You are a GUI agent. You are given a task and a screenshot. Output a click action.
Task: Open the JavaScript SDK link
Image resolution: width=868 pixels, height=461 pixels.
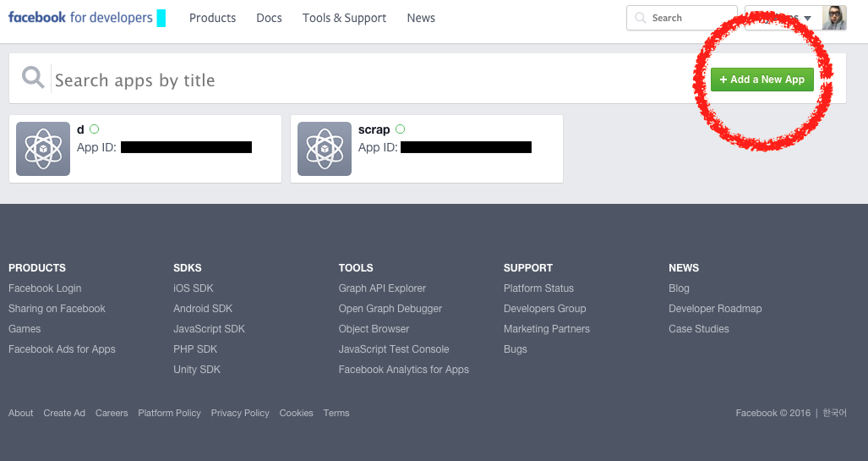tap(209, 328)
